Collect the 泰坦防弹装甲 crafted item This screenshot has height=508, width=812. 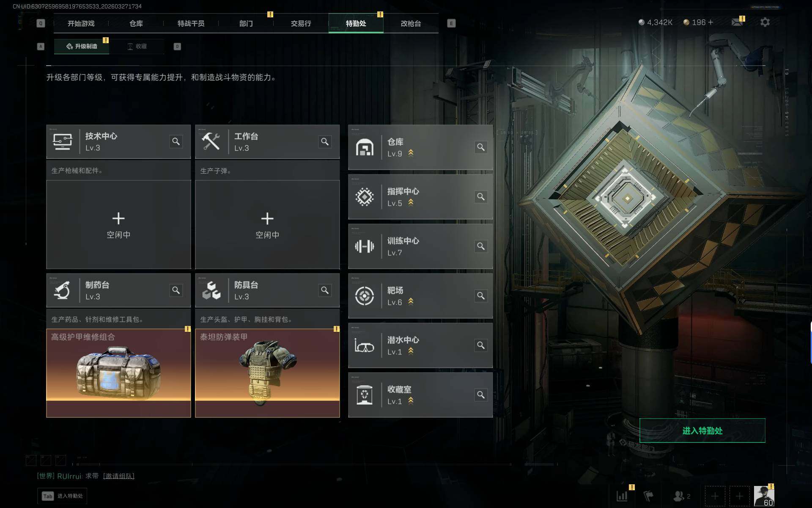267,373
